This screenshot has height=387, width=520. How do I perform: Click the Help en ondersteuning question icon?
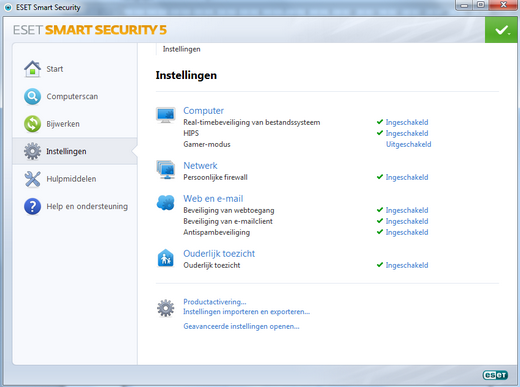coord(32,206)
